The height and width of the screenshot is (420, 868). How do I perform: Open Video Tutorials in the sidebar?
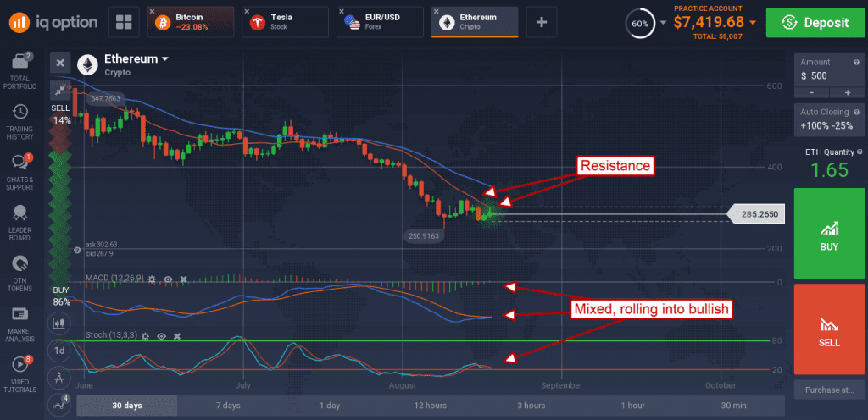coord(20,374)
